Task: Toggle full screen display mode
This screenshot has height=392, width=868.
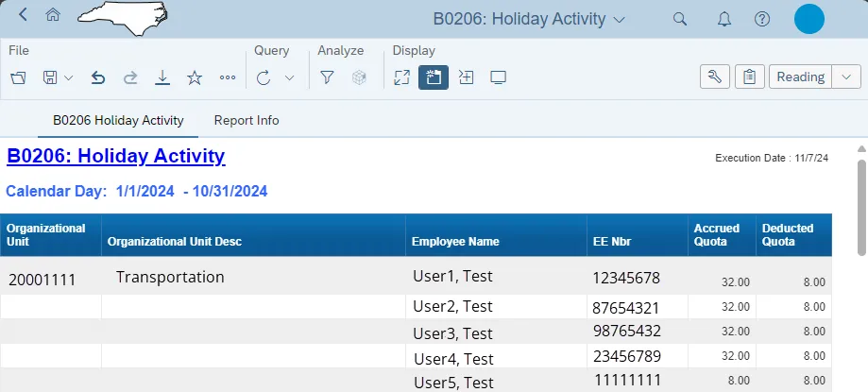Action: point(401,77)
